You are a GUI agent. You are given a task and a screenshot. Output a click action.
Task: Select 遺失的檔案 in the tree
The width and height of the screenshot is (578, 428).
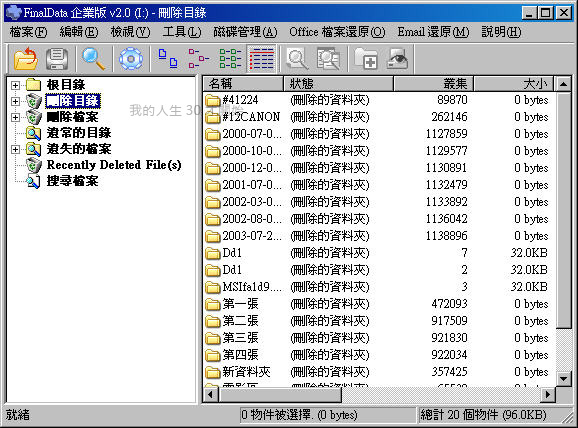point(79,149)
